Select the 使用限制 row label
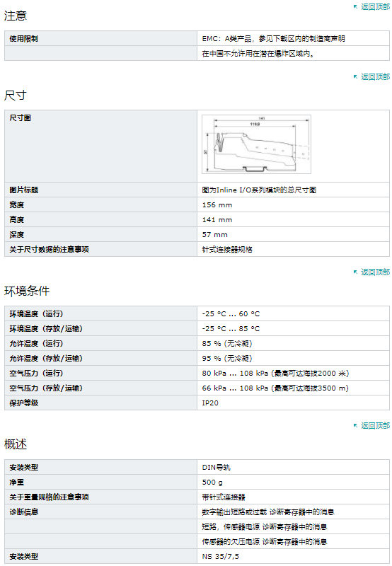 (x=24, y=39)
